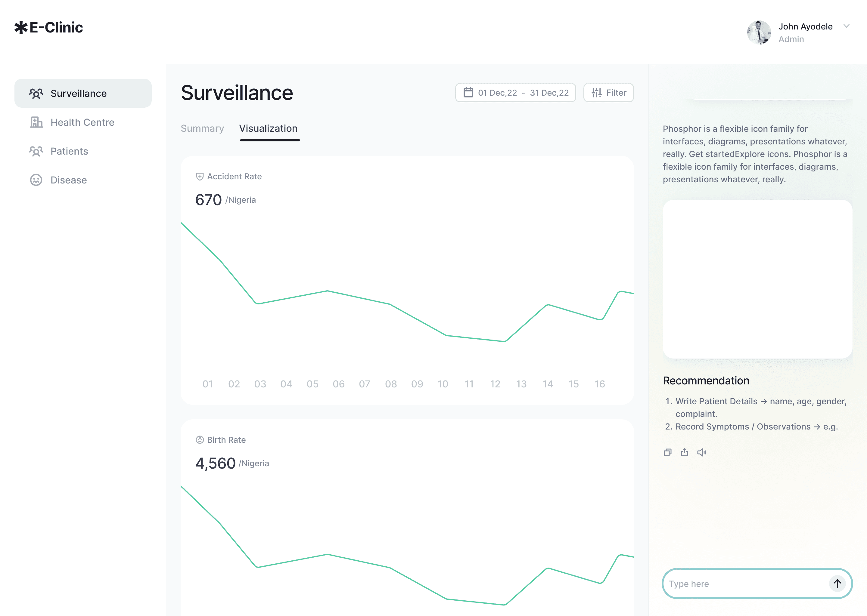Open the Disease sidebar item
The width and height of the screenshot is (867, 616).
(x=68, y=180)
